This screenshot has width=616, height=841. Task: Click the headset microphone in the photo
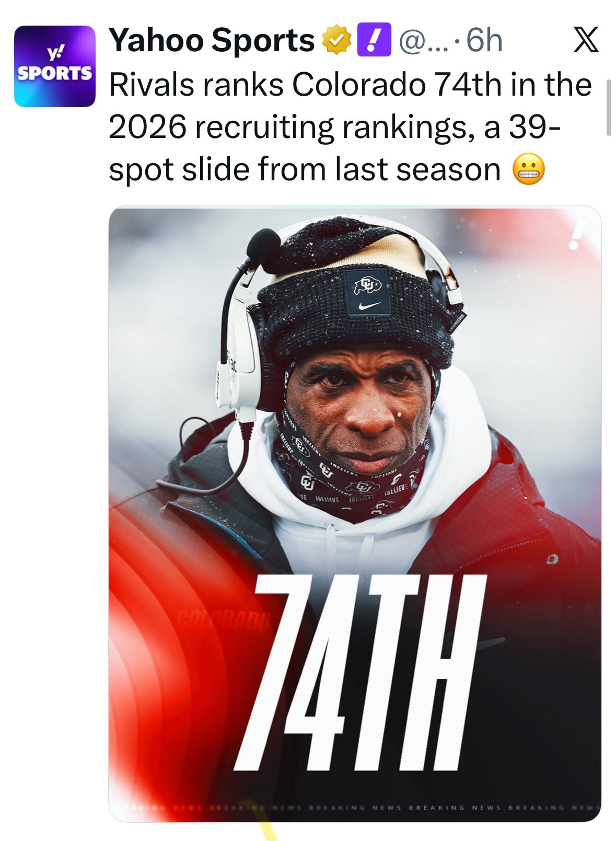[x=263, y=241]
